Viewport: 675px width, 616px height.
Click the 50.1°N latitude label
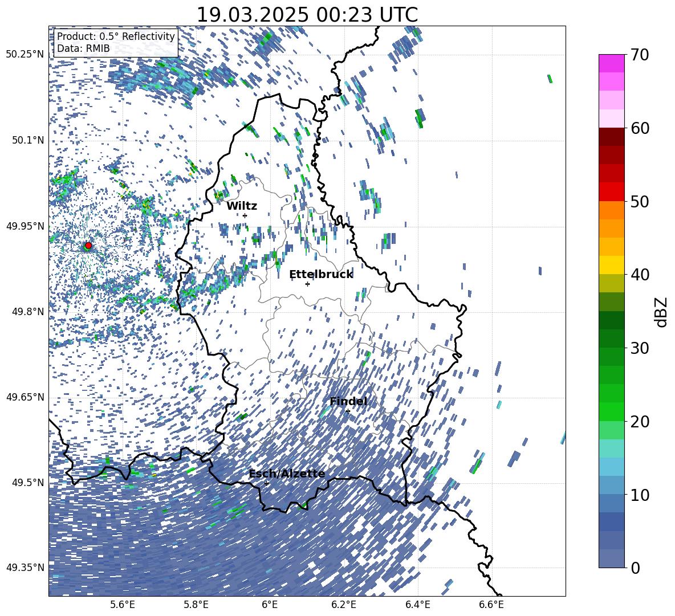[28, 140]
